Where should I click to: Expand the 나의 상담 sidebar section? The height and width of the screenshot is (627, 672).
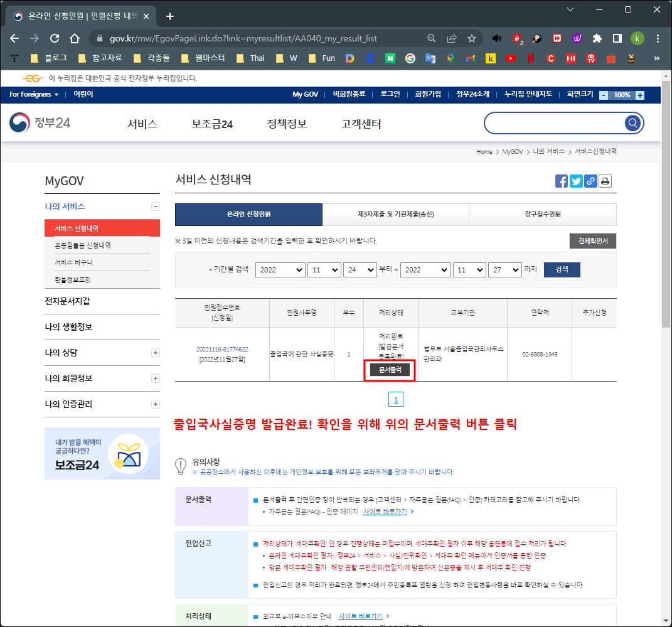(154, 353)
